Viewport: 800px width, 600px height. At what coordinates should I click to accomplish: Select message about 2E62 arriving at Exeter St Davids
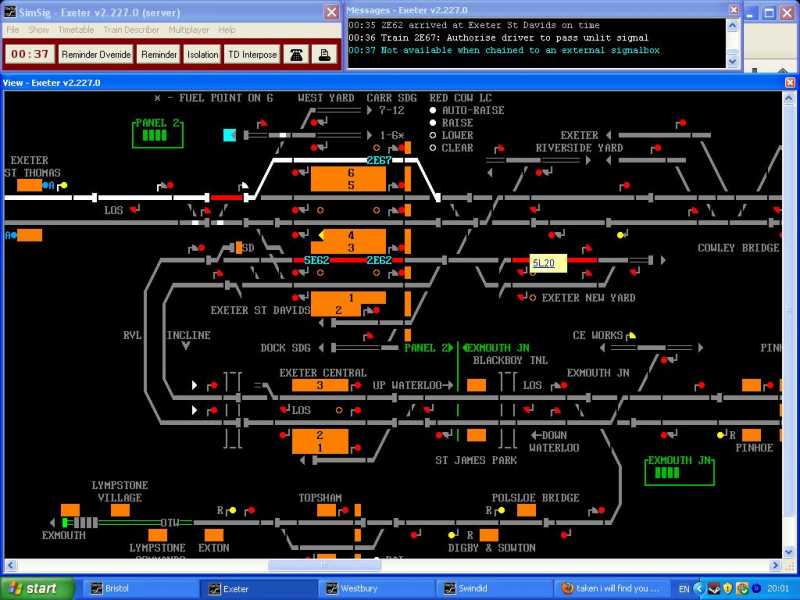pyautogui.click(x=473, y=25)
